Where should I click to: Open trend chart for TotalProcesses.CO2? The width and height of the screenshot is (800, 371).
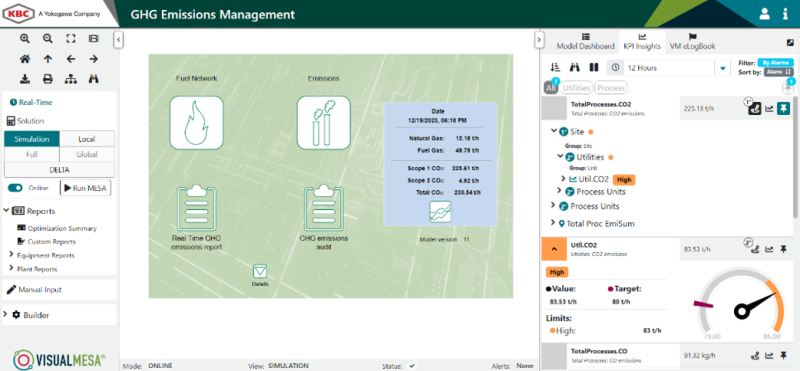point(769,109)
